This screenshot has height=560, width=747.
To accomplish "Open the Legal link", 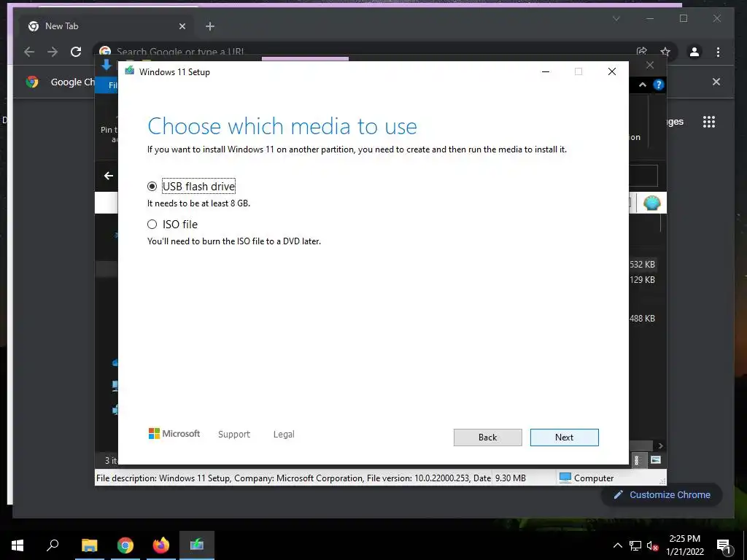I will [x=284, y=435].
